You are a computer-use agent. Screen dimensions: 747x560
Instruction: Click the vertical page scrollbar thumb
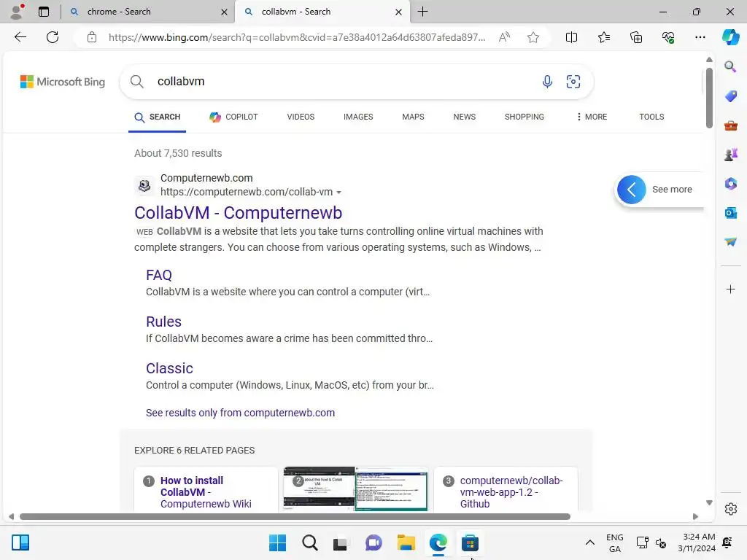(709, 98)
